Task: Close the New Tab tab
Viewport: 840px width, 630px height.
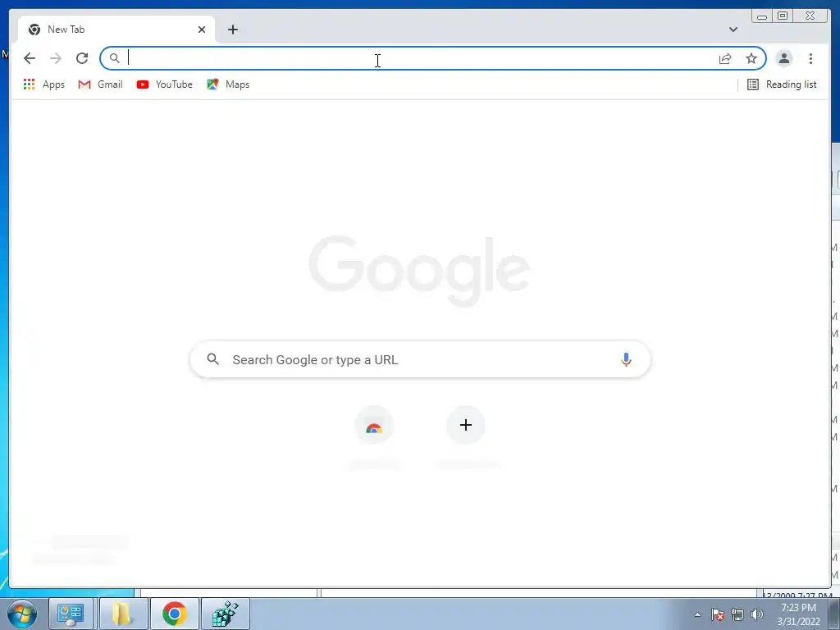Action: point(202,30)
